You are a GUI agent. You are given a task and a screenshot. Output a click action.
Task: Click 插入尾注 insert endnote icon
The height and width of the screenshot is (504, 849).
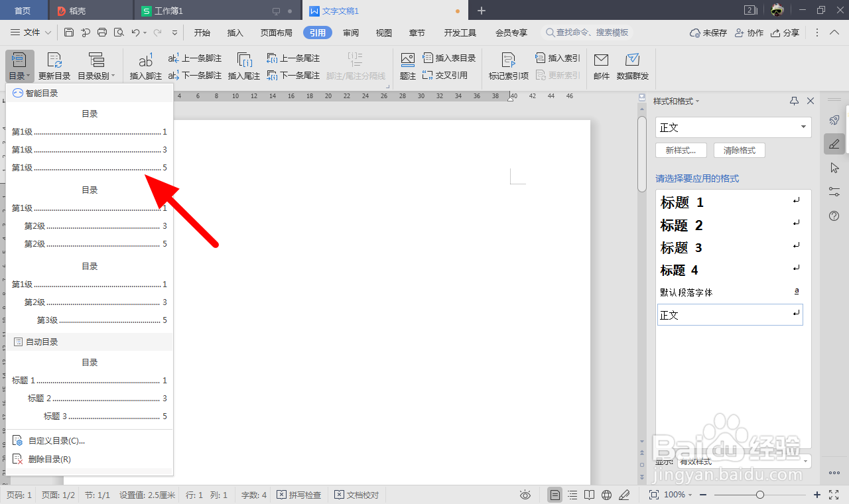(x=244, y=67)
